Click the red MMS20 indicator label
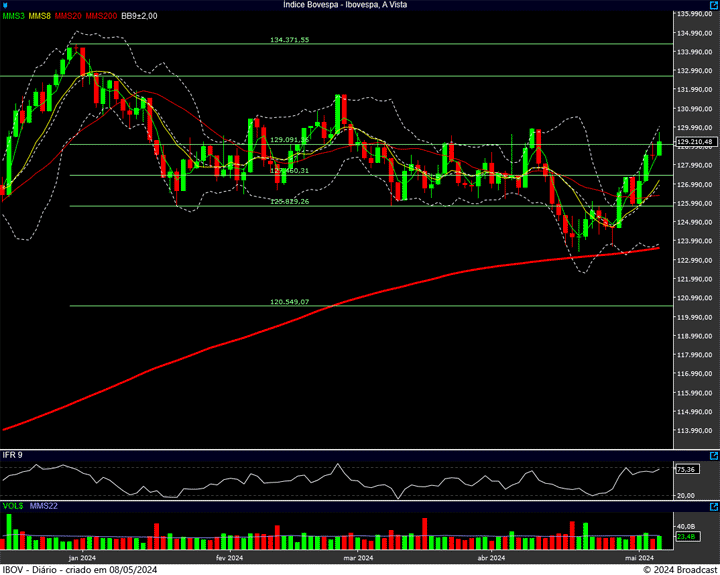 tap(68, 16)
